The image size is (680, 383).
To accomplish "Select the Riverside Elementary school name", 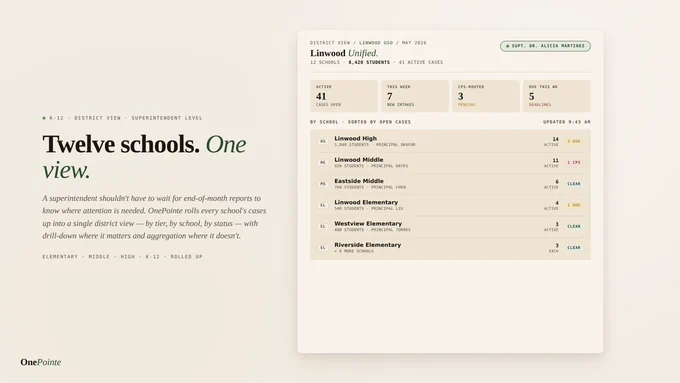I will coord(367,245).
